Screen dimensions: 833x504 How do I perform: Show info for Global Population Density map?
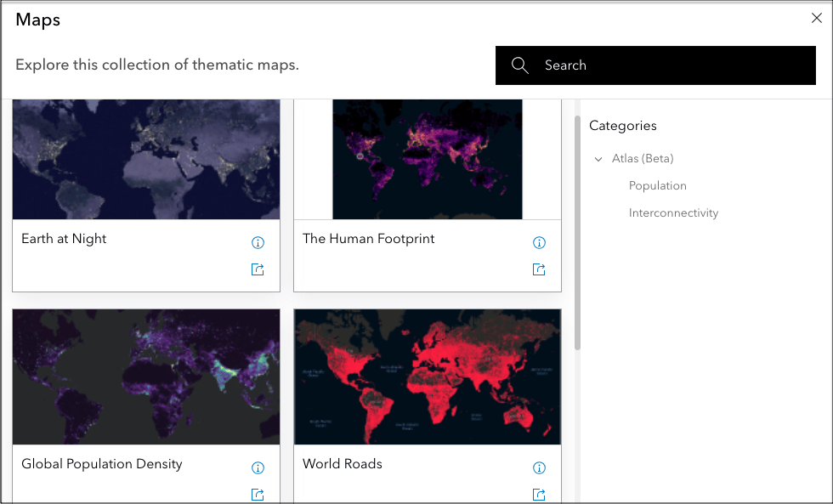(x=258, y=468)
